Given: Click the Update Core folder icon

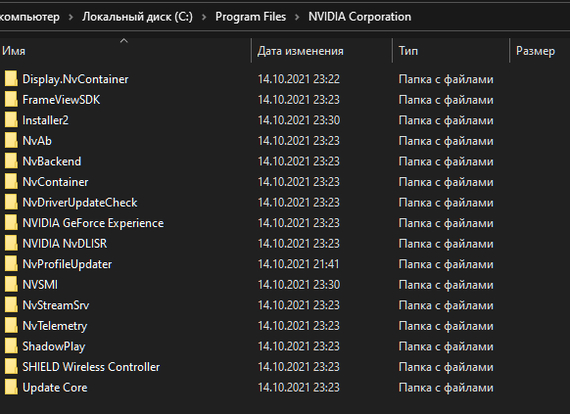Looking at the screenshot, I should (11, 387).
